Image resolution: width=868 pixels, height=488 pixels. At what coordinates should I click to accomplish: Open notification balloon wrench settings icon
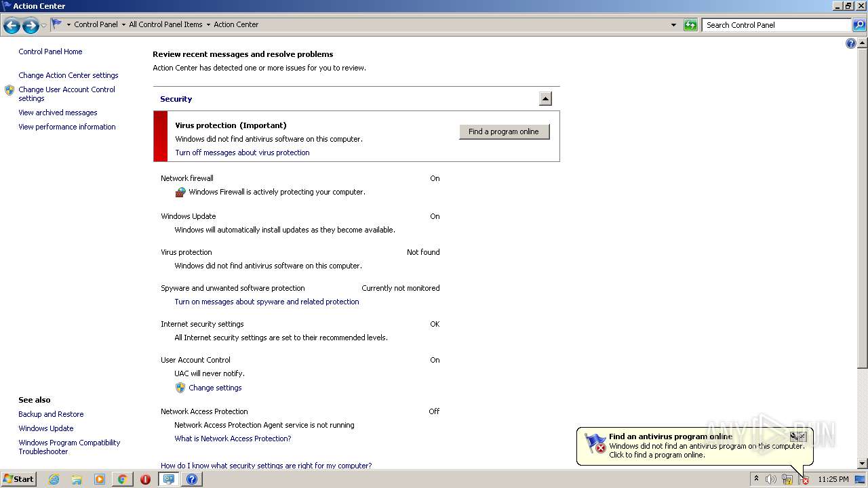click(794, 436)
